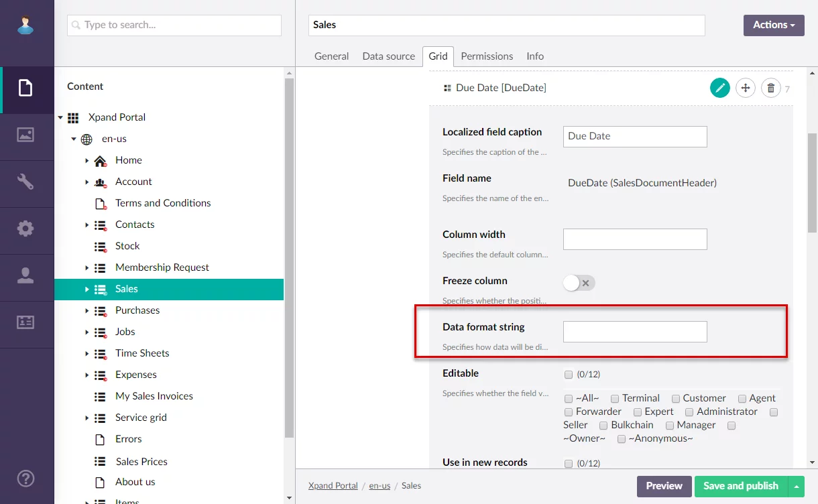Open the Help icon in sidebar
Viewport: 818px width, 504px height.
pyautogui.click(x=25, y=479)
